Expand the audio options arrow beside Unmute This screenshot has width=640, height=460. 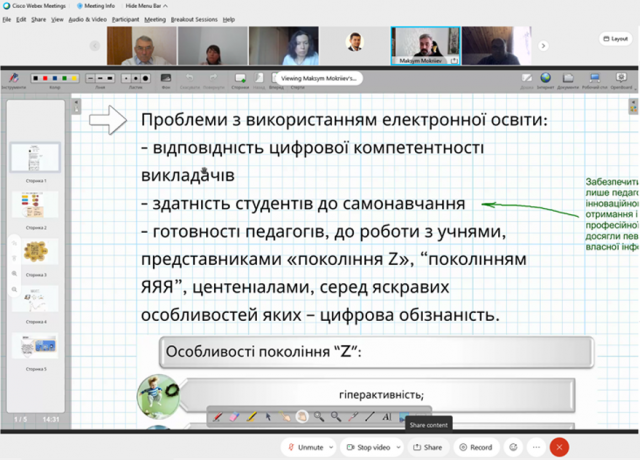click(331, 447)
